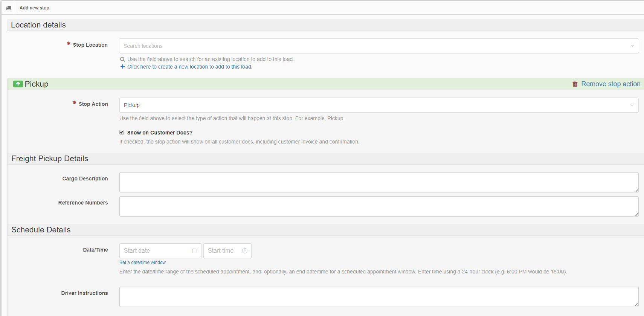Open the calendar icon in Start date
Screen dimensions: 644x316
click(x=195, y=251)
